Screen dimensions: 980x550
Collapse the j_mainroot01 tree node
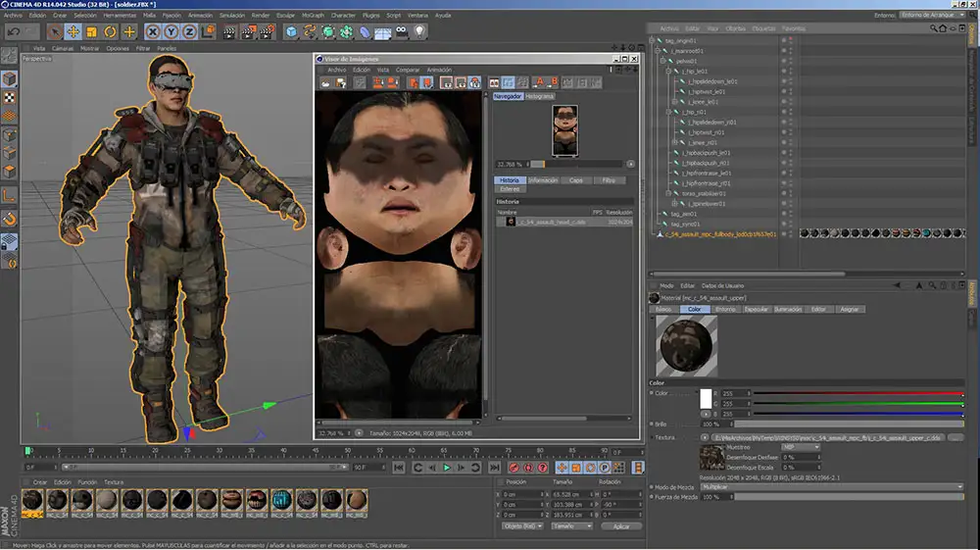coord(658,51)
